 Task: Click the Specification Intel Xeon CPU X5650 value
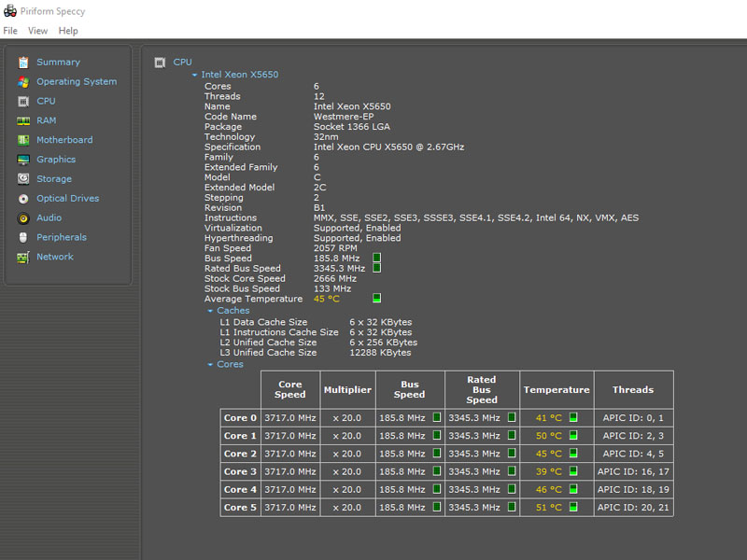[x=388, y=147]
